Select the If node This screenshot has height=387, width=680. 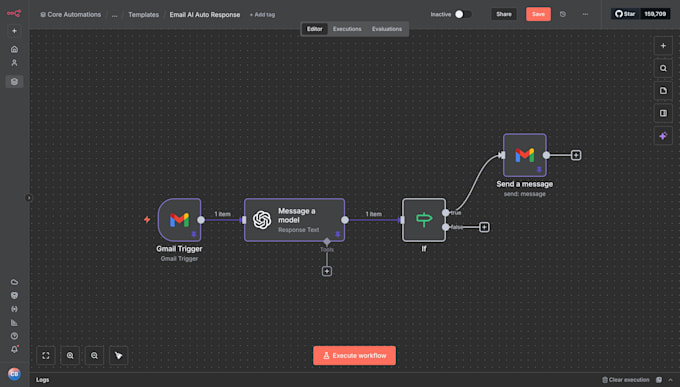(x=424, y=220)
